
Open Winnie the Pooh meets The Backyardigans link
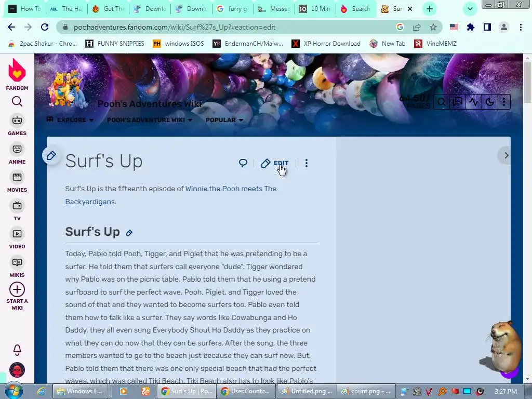(x=170, y=195)
